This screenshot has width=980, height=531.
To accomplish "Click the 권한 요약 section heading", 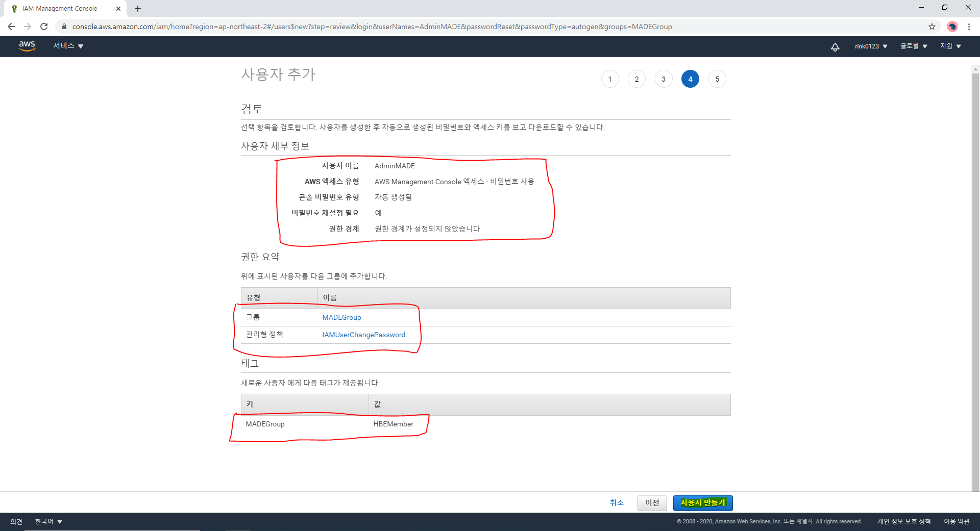I will click(x=260, y=257).
